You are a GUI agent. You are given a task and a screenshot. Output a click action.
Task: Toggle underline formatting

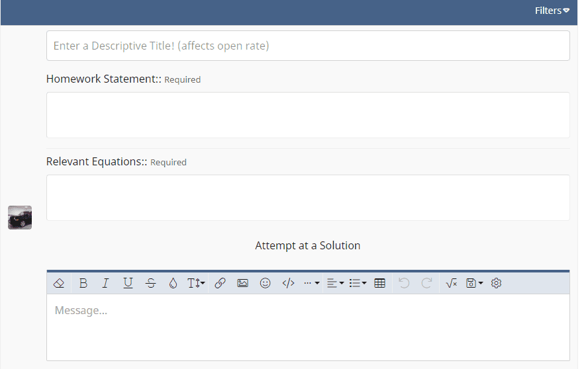tap(128, 283)
